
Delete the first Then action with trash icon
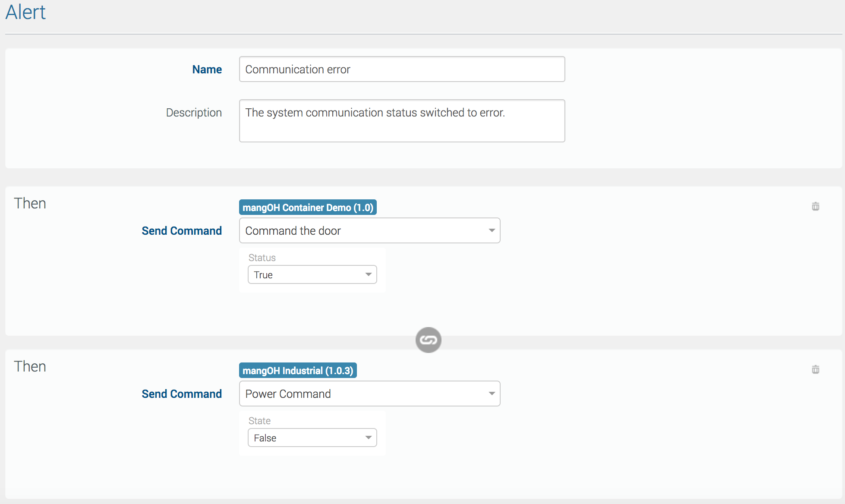[x=815, y=206]
